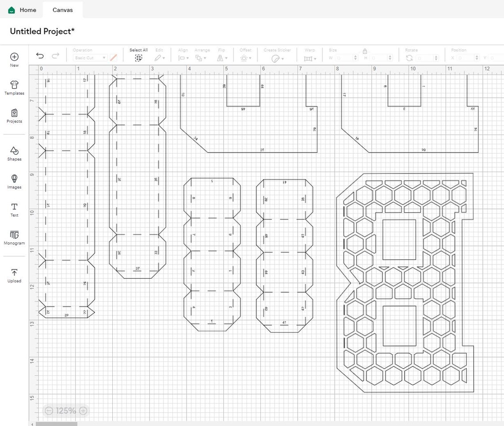Click the scrollbar left arrow

click(32, 424)
